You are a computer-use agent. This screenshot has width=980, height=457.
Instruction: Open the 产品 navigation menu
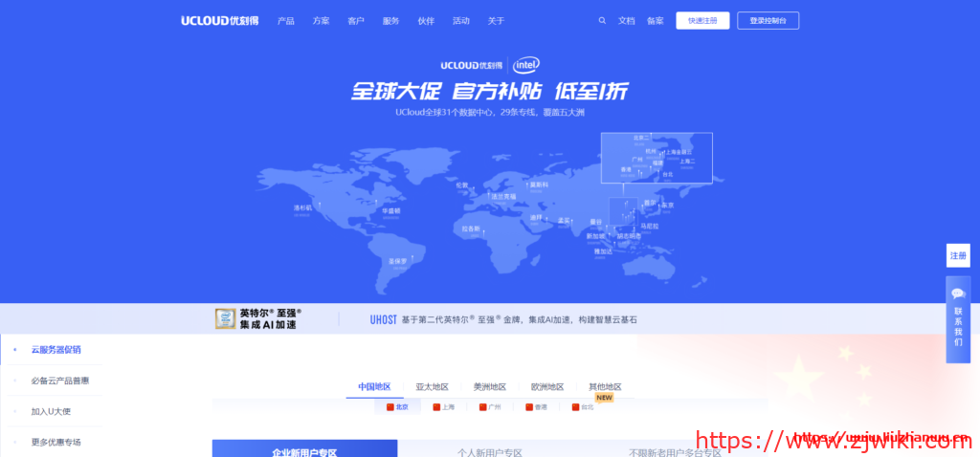pos(285,20)
